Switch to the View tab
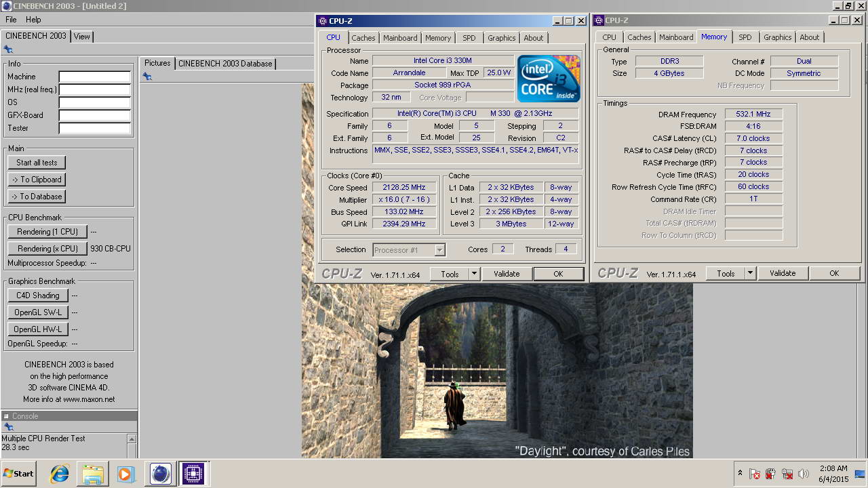This screenshot has height=488, width=868. click(x=82, y=37)
